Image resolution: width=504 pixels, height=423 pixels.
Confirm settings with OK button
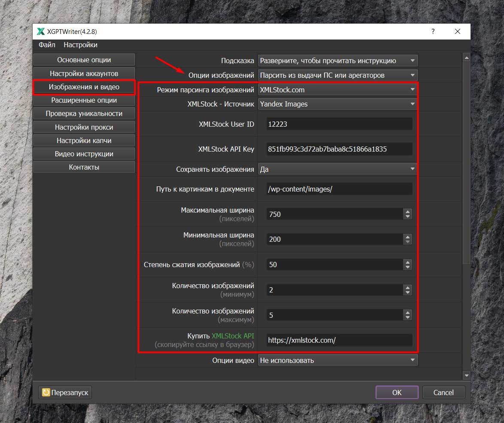[397, 392]
